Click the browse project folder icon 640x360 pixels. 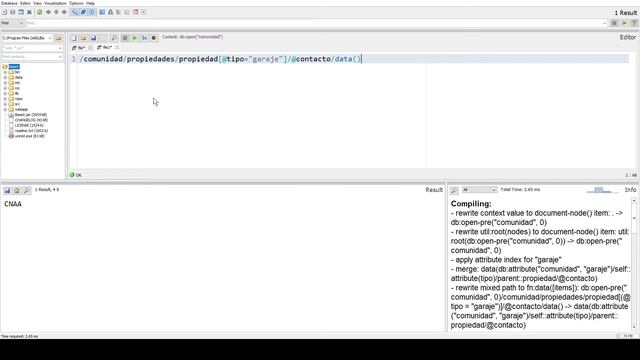pyautogui.click(x=58, y=38)
